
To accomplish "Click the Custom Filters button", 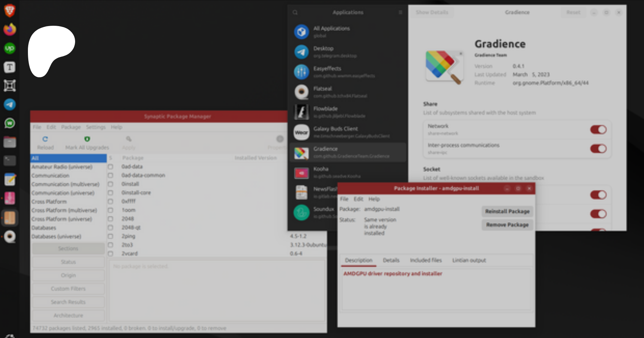I will [68, 289].
